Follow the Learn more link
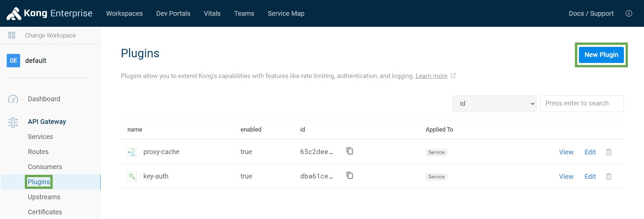This screenshot has height=219, width=644. (x=432, y=76)
